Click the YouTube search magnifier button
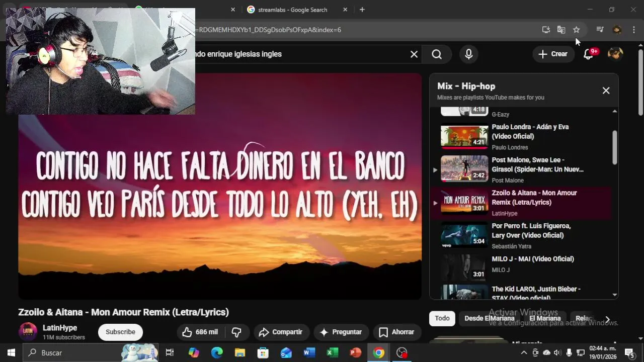This screenshot has width=644, height=362. pyautogui.click(x=437, y=54)
